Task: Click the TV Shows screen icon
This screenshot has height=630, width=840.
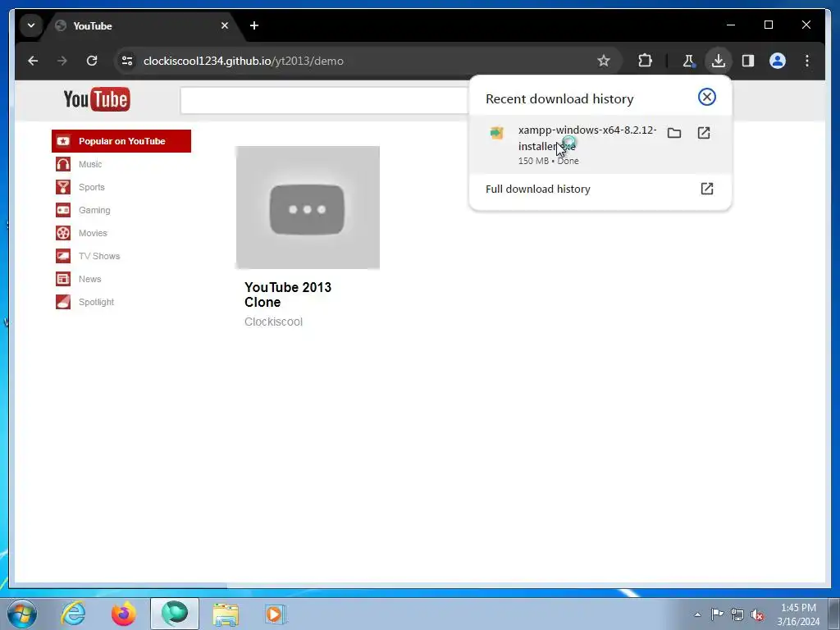Action: [63, 256]
